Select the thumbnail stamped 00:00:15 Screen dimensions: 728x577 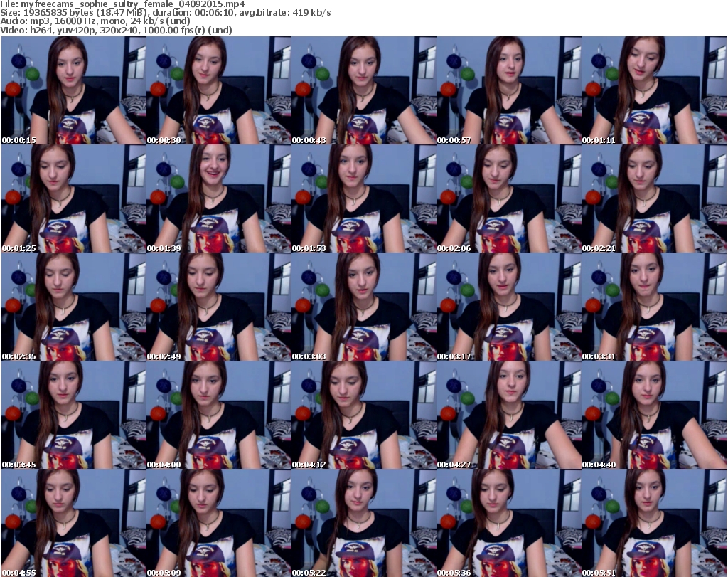coord(74,90)
